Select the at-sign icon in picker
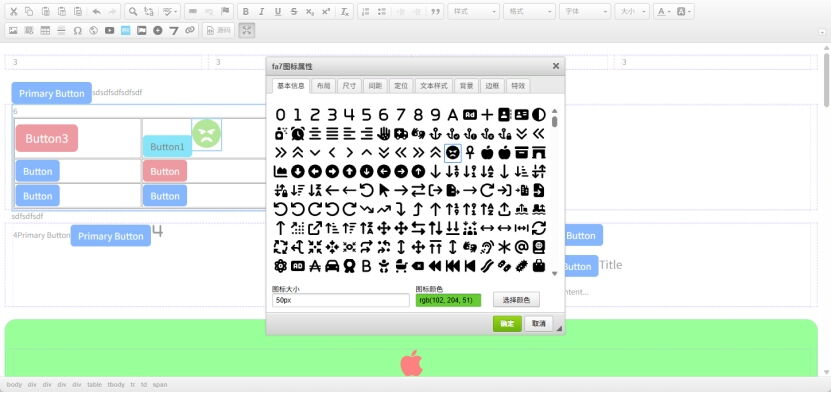 (521, 247)
